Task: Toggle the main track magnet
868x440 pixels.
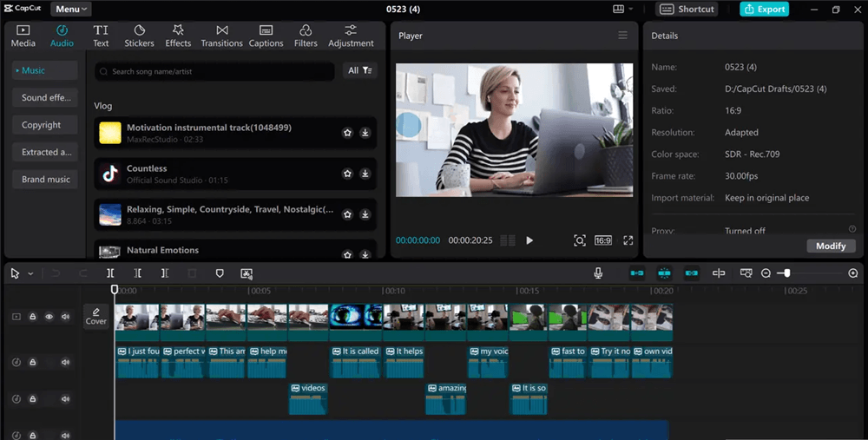Action: coord(637,273)
